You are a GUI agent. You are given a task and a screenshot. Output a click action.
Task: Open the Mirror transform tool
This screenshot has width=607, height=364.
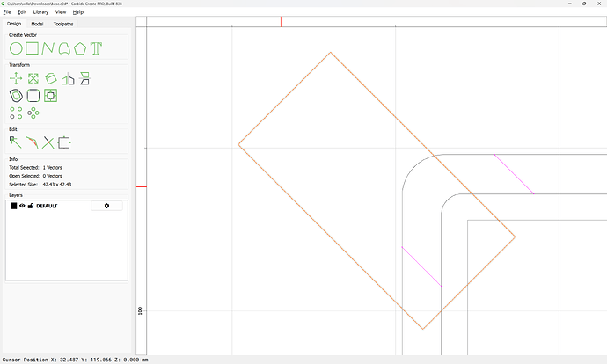68,78
